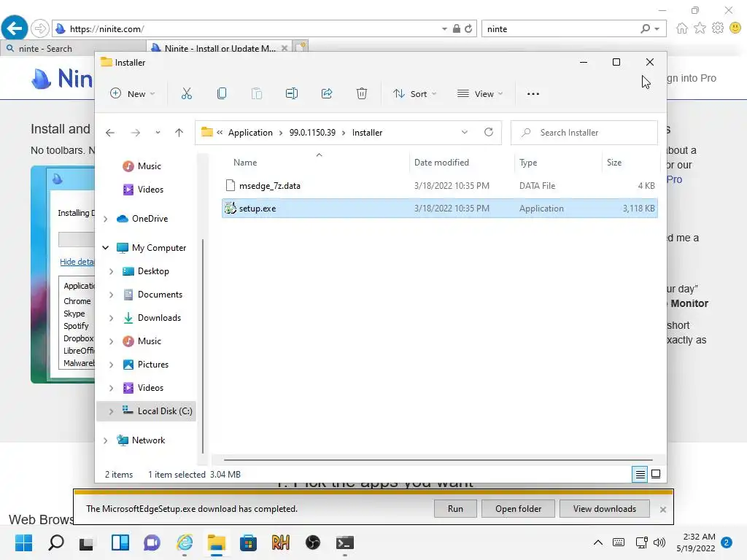Go up one folder level

click(x=179, y=133)
